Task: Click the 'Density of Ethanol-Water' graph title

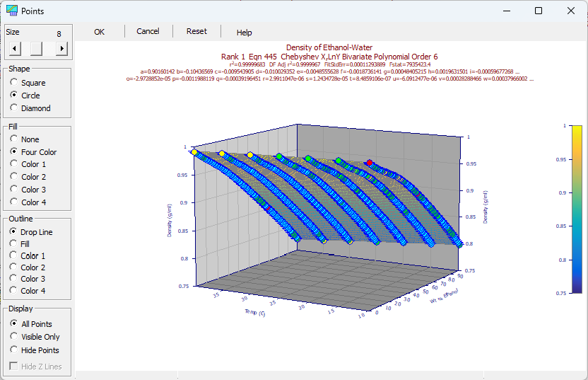Action: (329, 47)
